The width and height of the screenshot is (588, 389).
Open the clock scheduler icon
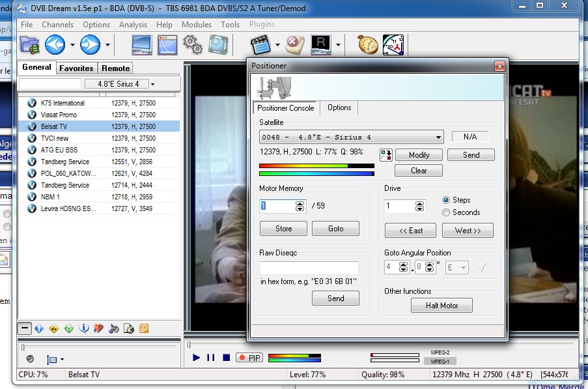(x=393, y=45)
